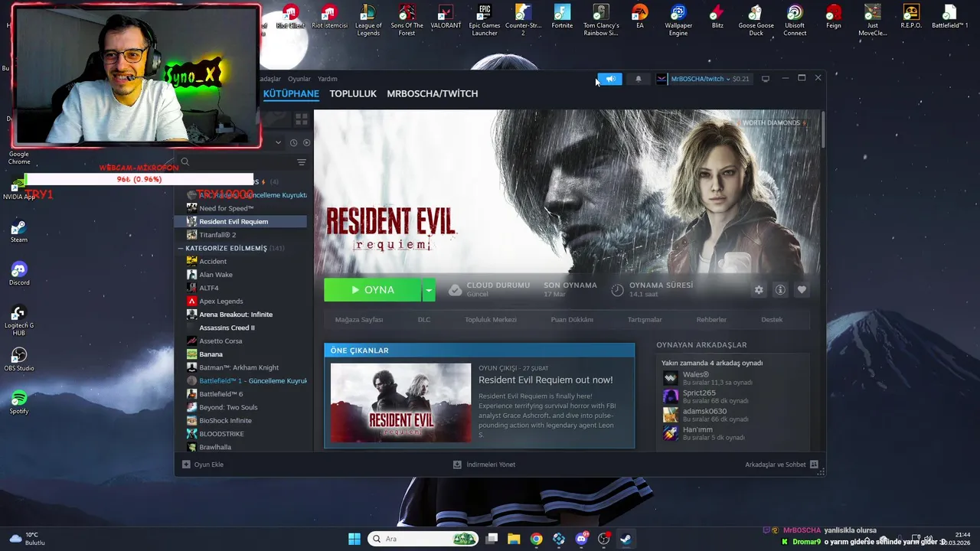This screenshot has width=980, height=551.
Task: Click the recent activity clock filter icon
Action: pos(293,142)
